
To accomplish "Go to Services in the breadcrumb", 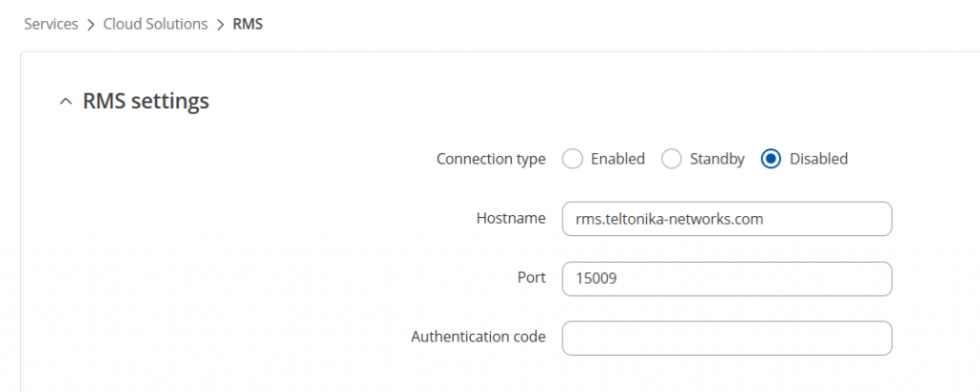I will [x=51, y=25].
